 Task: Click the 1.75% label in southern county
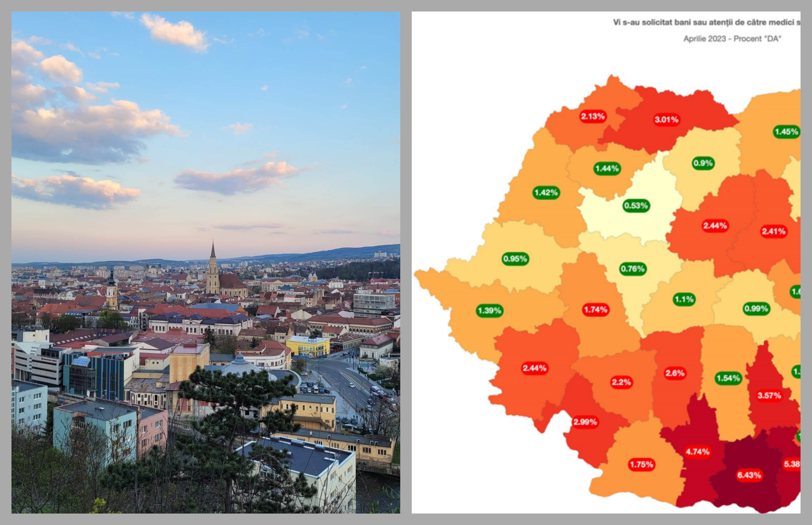[x=641, y=464]
